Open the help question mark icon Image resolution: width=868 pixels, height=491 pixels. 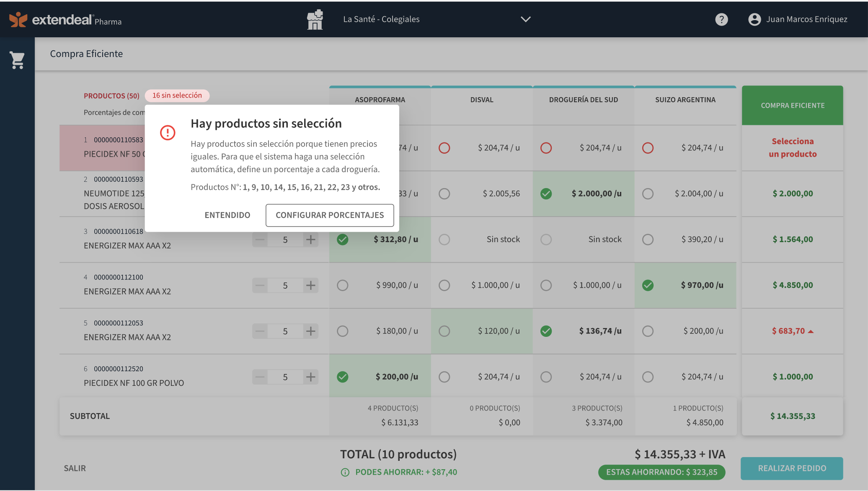coord(721,19)
